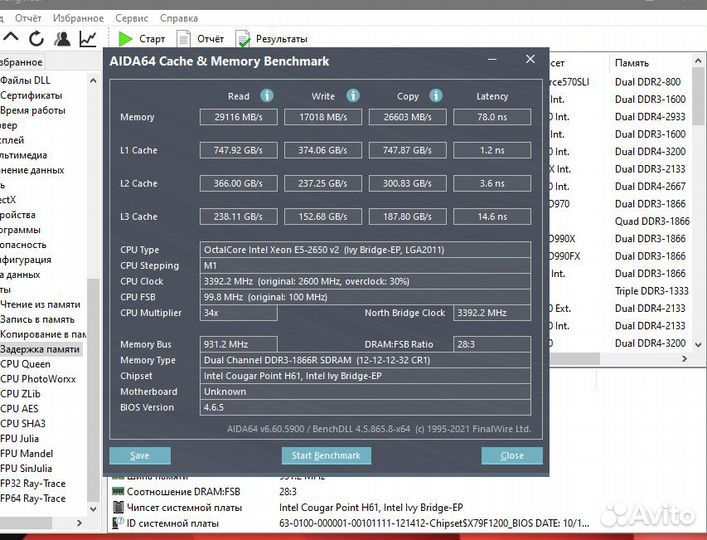
Task: Select CPU SHA3 benchmark
Action: coord(23,423)
